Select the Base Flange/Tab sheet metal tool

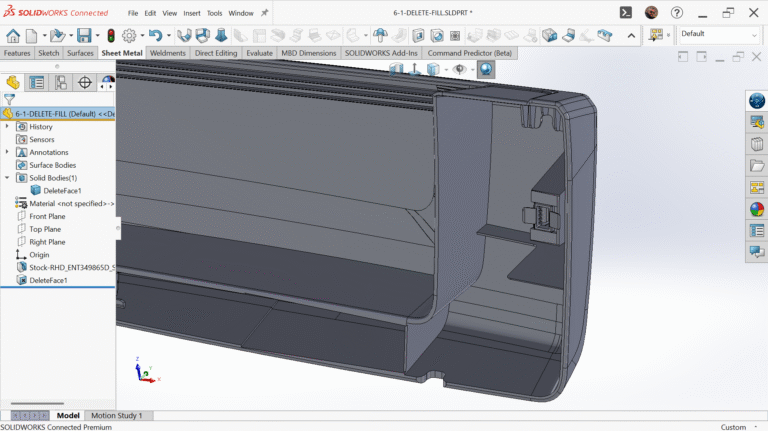[x=184, y=35]
